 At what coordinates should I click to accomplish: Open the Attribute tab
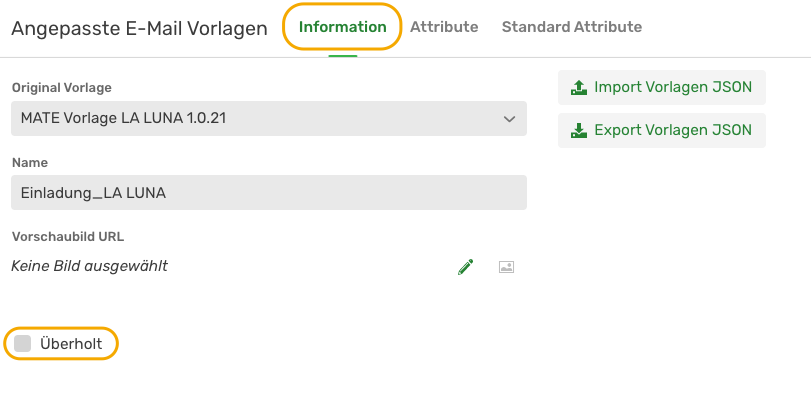[x=444, y=27]
